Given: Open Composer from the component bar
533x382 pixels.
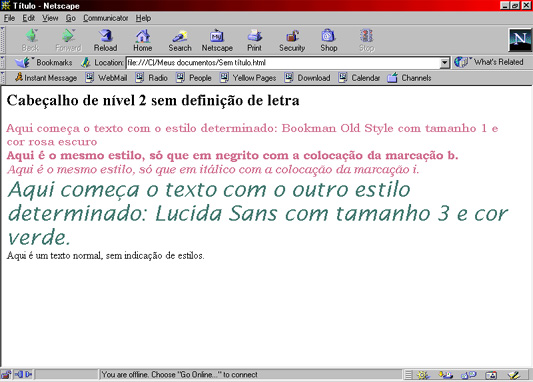Looking at the screenshot, I should 514,375.
